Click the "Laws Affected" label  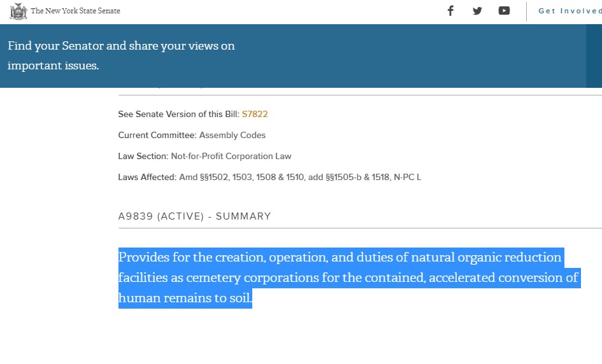[147, 178]
